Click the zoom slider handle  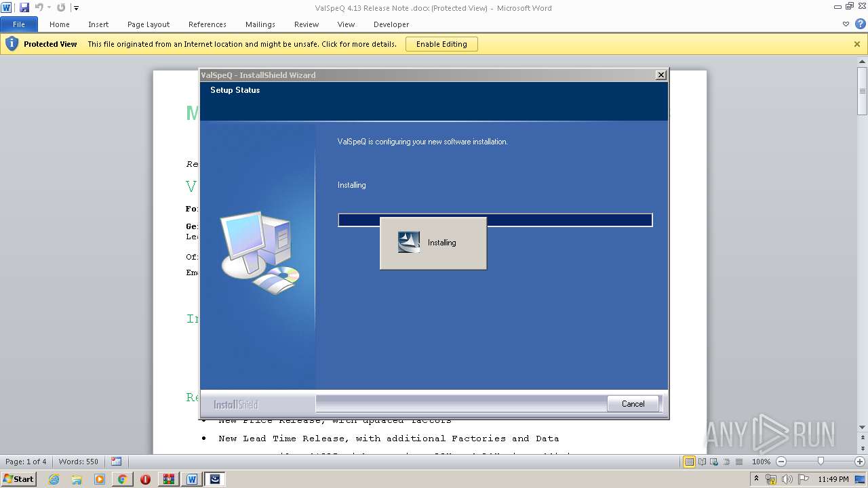pos(821,462)
